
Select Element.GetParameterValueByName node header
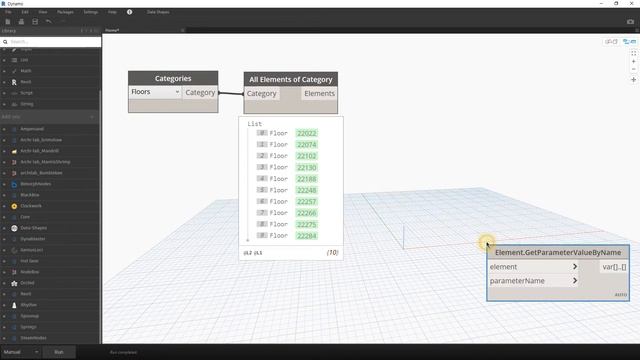click(558, 253)
